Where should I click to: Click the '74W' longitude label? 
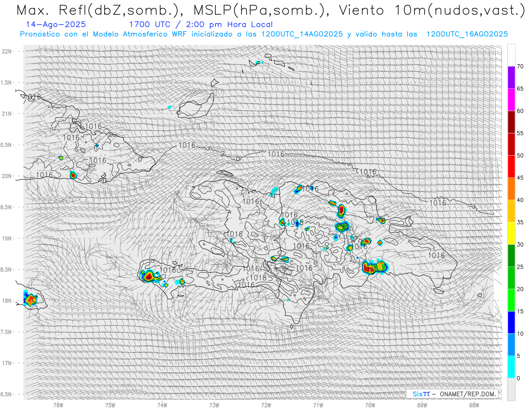pos(162,405)
